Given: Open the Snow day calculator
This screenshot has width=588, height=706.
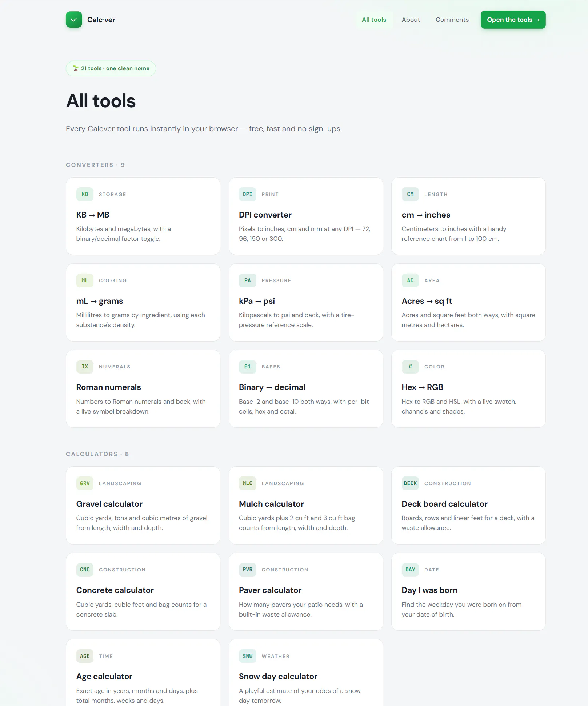Looking at the screenshot, I should (306, 673).
